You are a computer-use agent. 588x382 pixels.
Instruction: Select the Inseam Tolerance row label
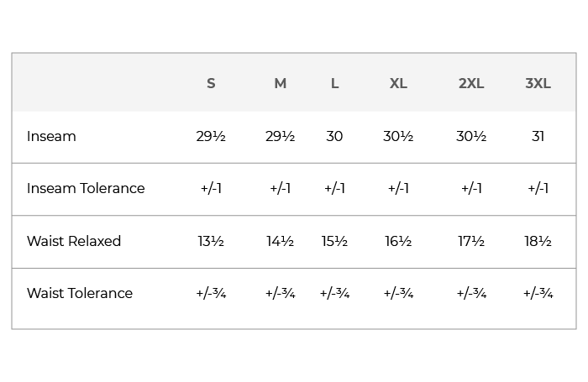pyautogui.click(x=86, y=188)
